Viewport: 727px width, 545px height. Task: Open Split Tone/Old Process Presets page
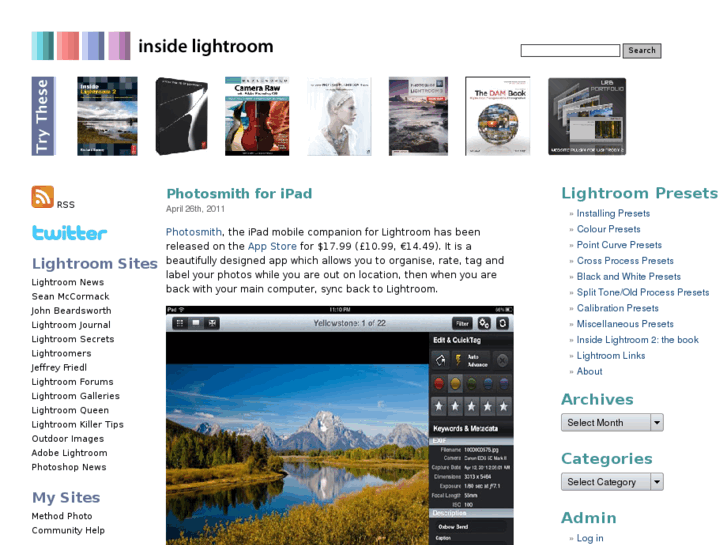[643, 292]
